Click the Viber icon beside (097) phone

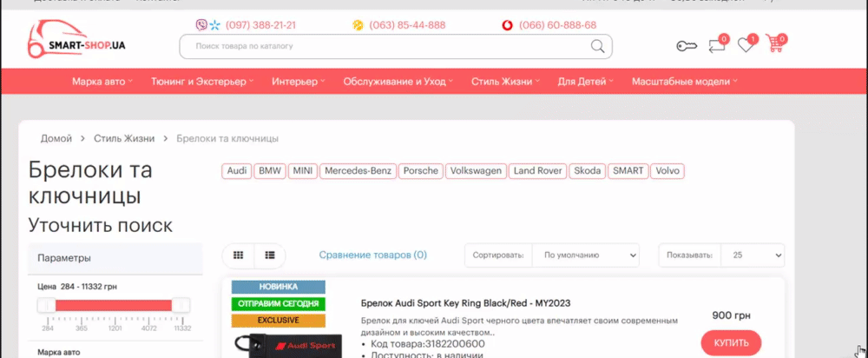[x=201, y=25]
